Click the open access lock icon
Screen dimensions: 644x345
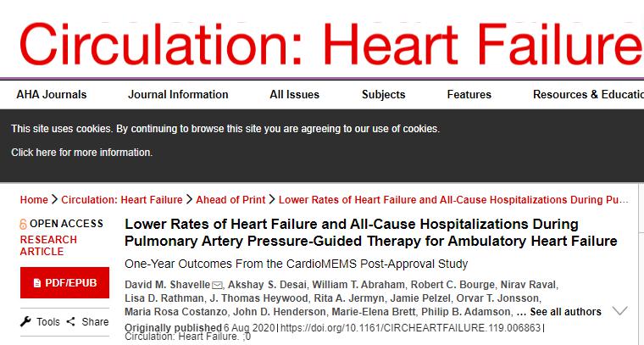point(23,224)
